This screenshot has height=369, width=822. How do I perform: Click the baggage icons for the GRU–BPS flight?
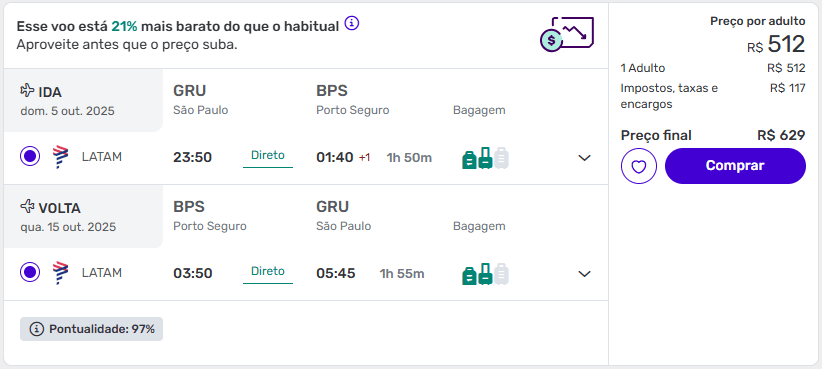485,158
